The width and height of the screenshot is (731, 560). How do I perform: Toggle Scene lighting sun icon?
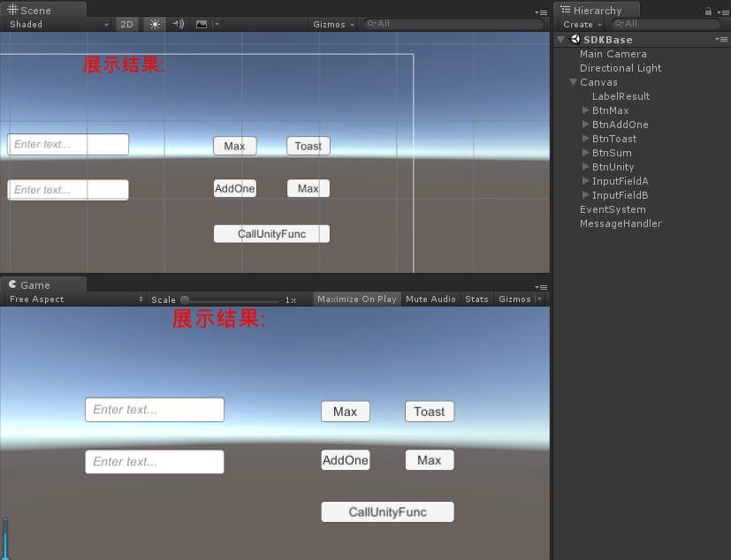[155, 24]
